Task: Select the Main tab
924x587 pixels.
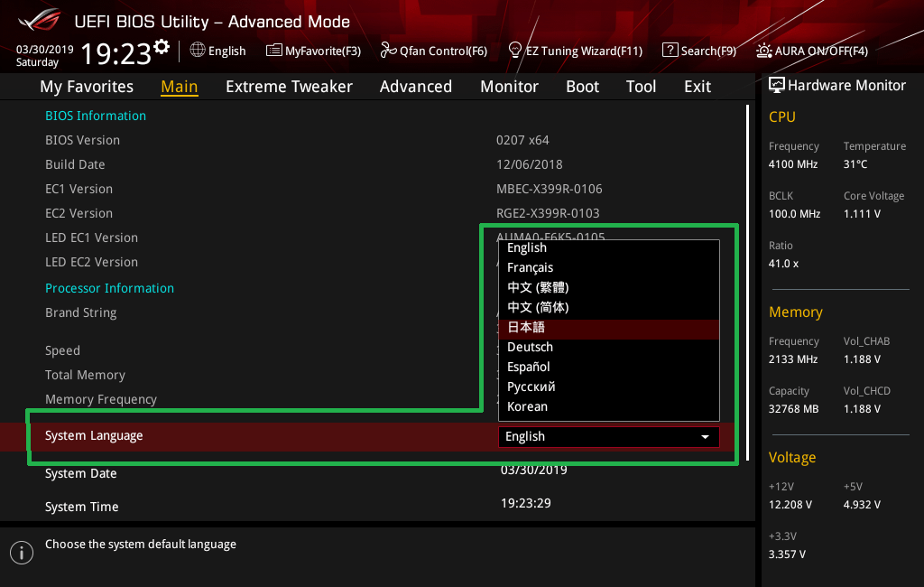Action: (x=180, y=87)
